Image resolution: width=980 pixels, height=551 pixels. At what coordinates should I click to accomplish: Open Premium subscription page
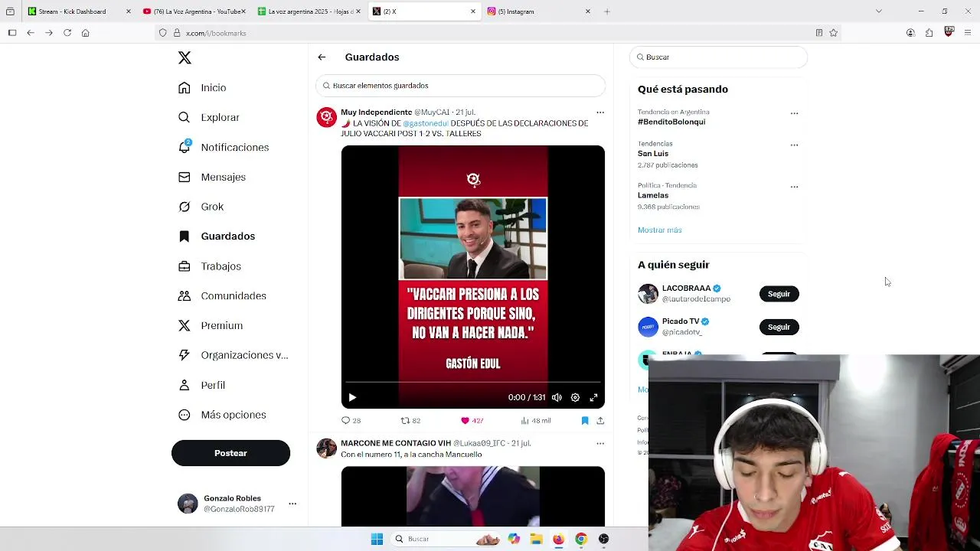coord(211,325)
